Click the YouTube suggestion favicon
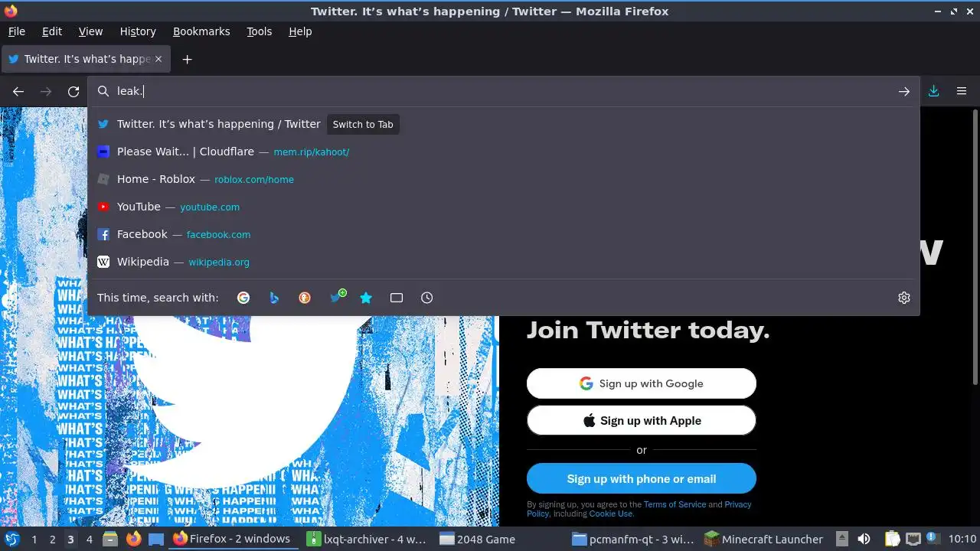The height and width of the screenshot is (551, 980). (103, 207)
